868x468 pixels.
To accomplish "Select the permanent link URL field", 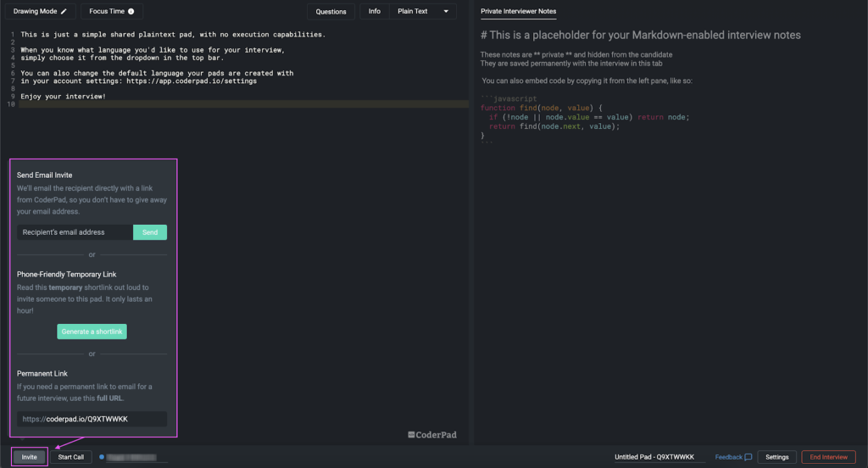I will point(92,419).
